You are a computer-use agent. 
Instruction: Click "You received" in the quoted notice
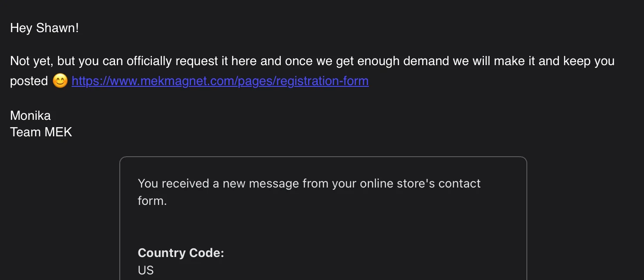tap(174, 184)
